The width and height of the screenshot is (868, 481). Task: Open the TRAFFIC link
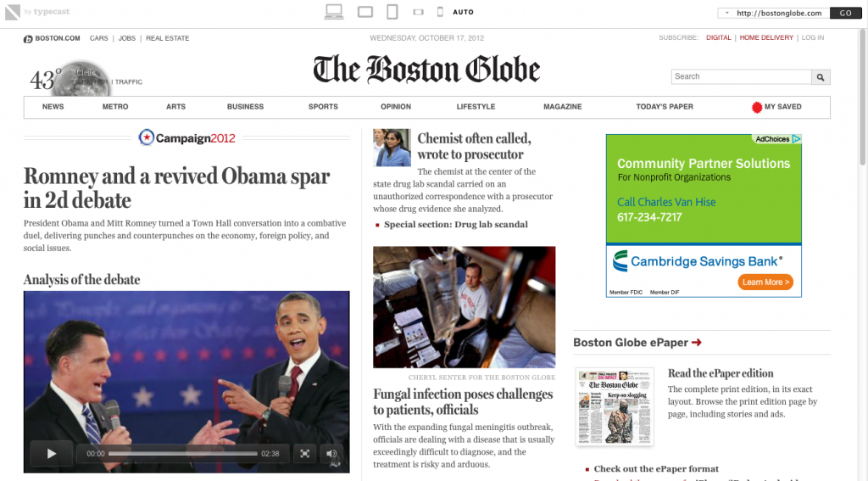[129, 82]
